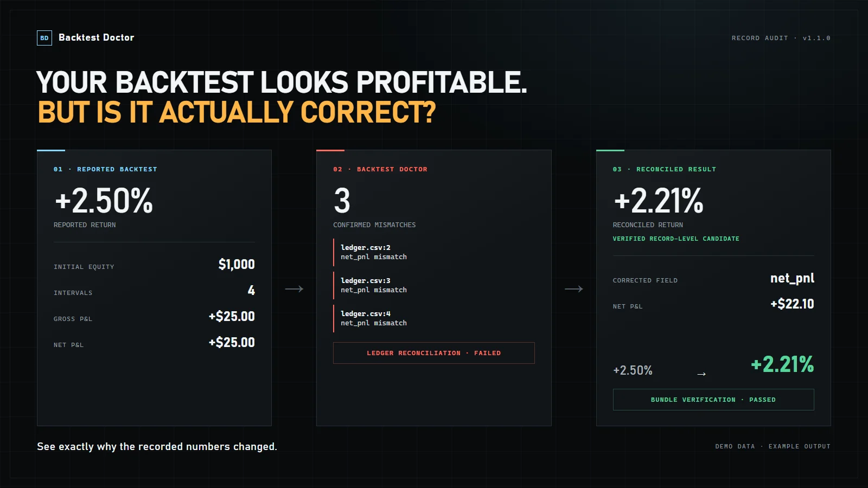Click the DEMO DATA EXAMPLE OUTPUT note
The height and width of the screenshot is (488, 868).
pyautogui.click(x=773, y=446)
